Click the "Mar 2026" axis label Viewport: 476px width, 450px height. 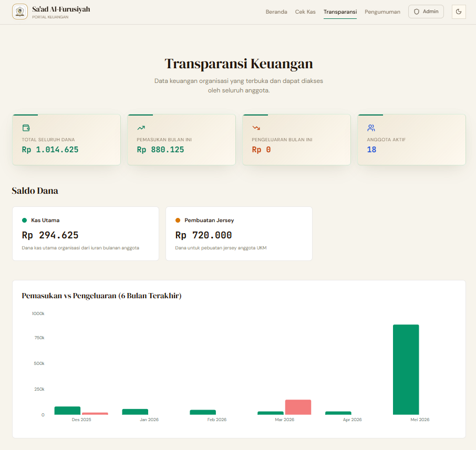point(284,420)
